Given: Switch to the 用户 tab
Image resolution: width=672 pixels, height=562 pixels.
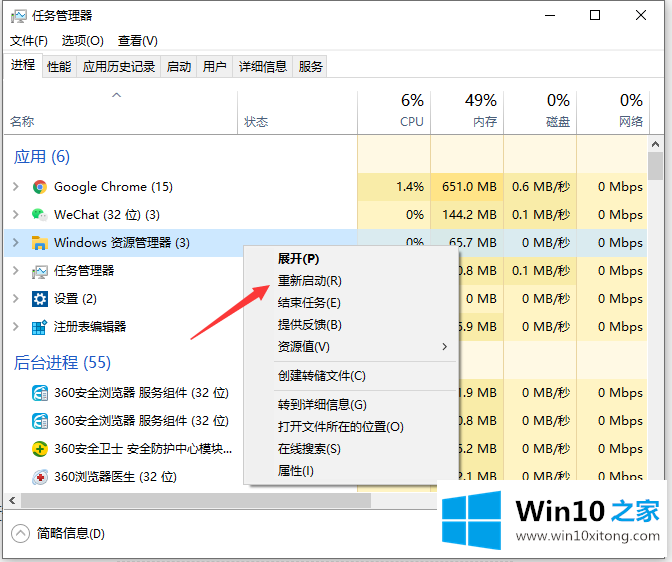Looking at the screenshot, I should [x=214, y=66].
